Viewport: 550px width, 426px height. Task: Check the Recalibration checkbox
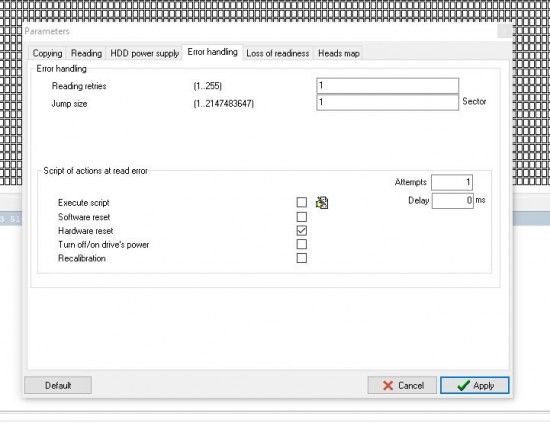coord(302,258)
